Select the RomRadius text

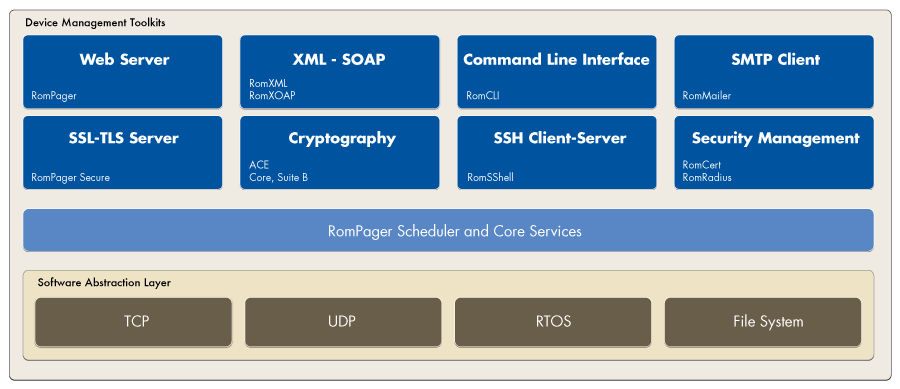tap(707, 177)
